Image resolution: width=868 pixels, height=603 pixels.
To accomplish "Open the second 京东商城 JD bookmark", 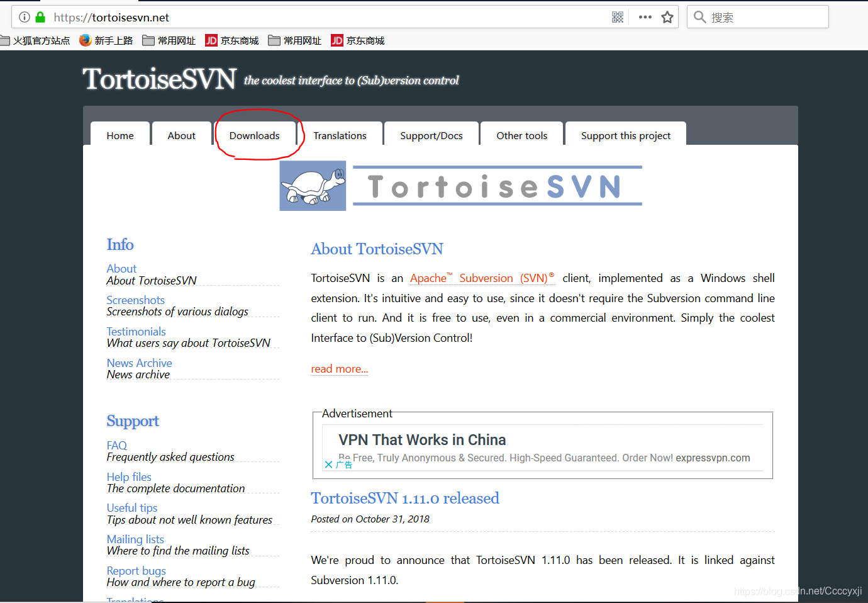I will (358, 40).
